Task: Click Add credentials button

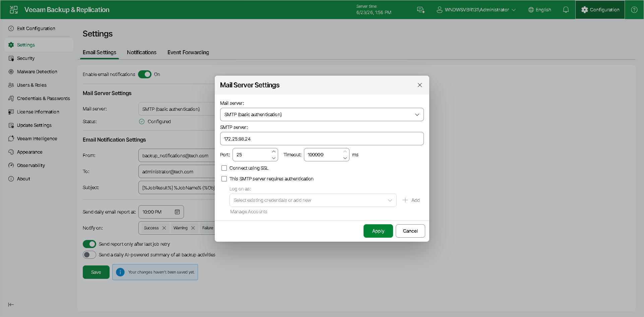Action: pyautogui.click(x=411, y=200)
